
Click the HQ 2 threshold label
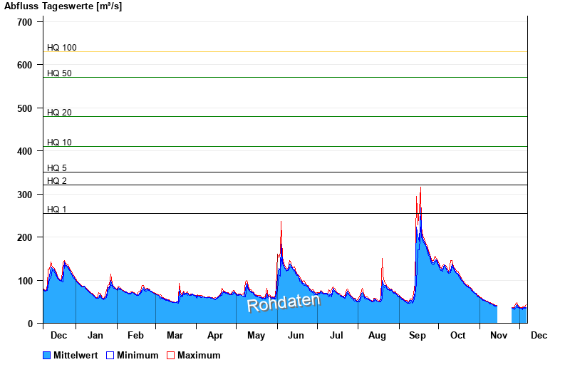point(57,181)
